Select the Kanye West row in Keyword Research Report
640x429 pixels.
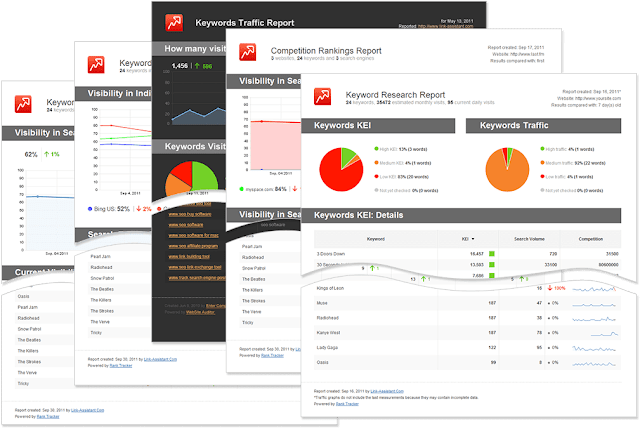pos(467,333)
